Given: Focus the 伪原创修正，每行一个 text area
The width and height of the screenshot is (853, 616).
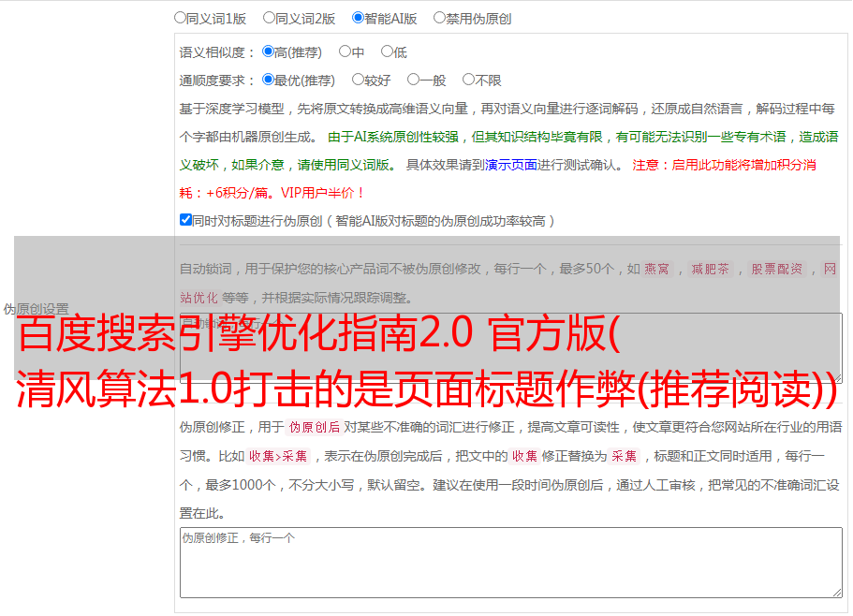Looking at the screenshot, I should pos(511,563).
